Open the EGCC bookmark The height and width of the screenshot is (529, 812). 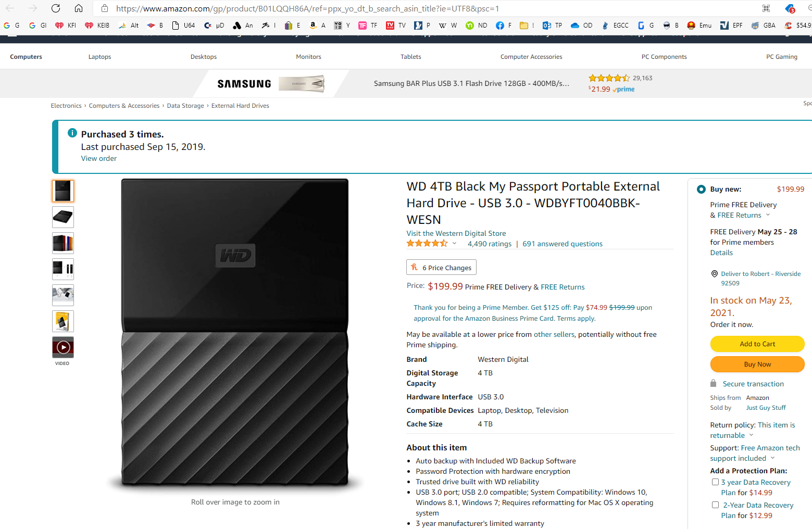(x=615, y=25)
